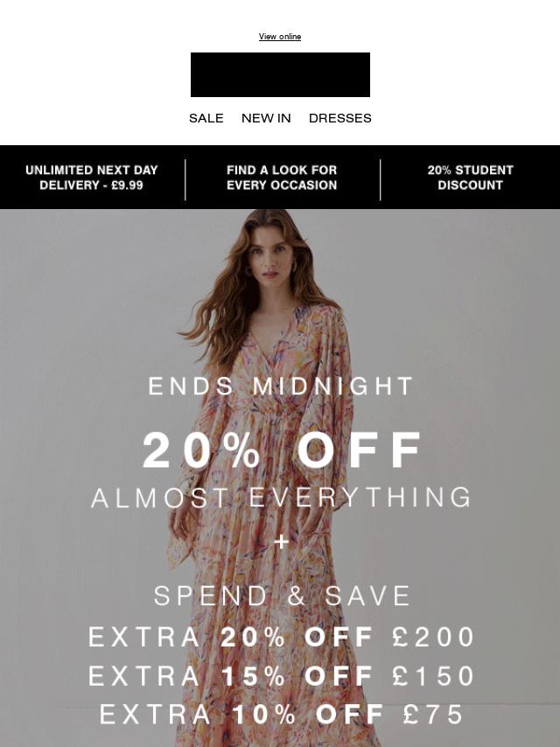Click the model's face in hero image

(269, 259)
